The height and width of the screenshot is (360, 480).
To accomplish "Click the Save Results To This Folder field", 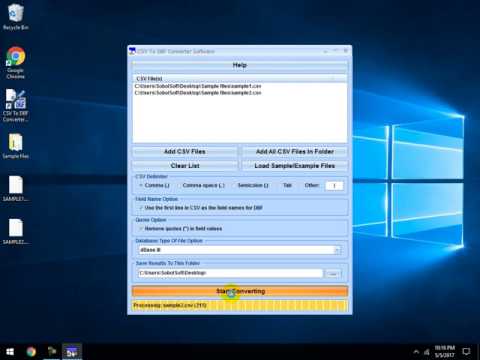I will (230, 273).
